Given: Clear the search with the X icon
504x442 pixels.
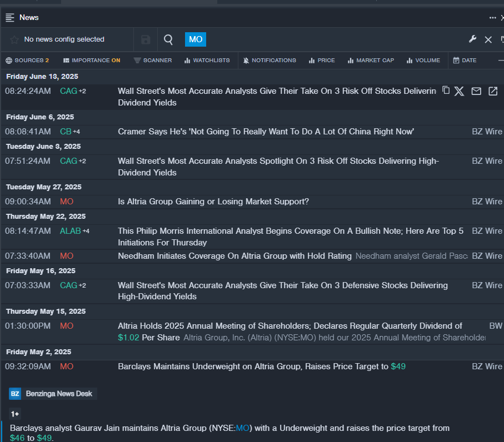Looking at the screenshot, I should [488, 39].
